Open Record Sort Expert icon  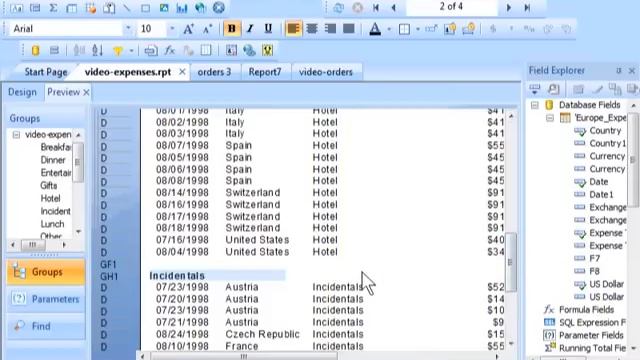tap(98, 51)
